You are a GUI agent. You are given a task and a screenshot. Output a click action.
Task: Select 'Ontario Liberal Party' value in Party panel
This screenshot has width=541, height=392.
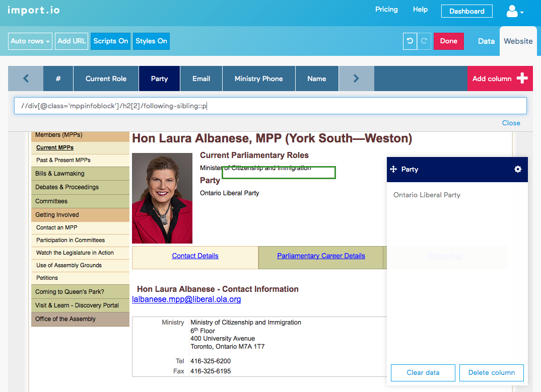click(x=427, y=195)
